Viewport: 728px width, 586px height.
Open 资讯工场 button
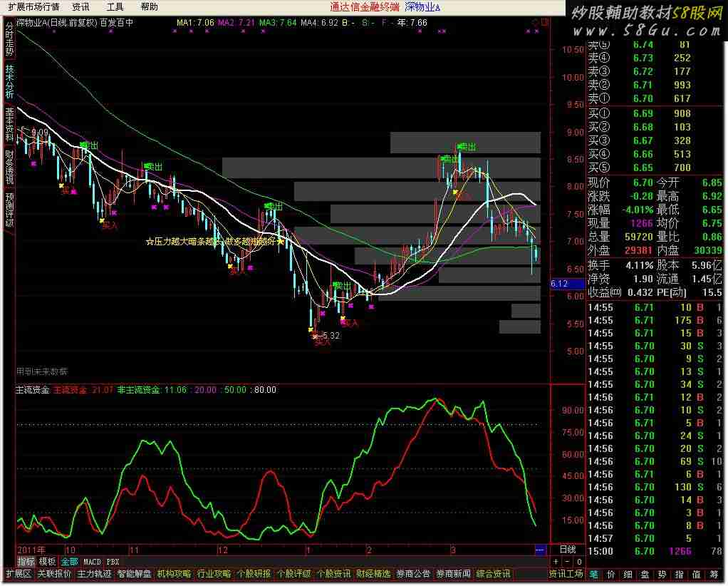[566, 574]
